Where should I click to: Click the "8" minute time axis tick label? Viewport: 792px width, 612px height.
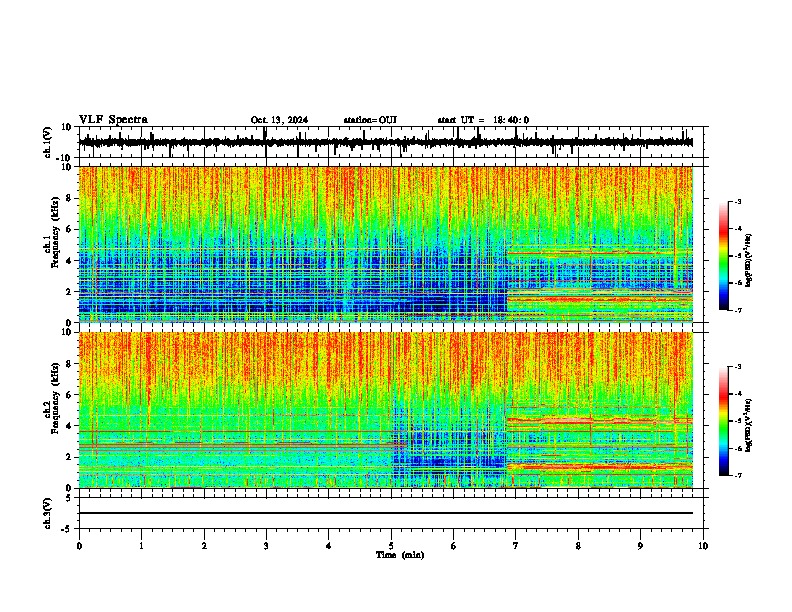tap(578, 546)
